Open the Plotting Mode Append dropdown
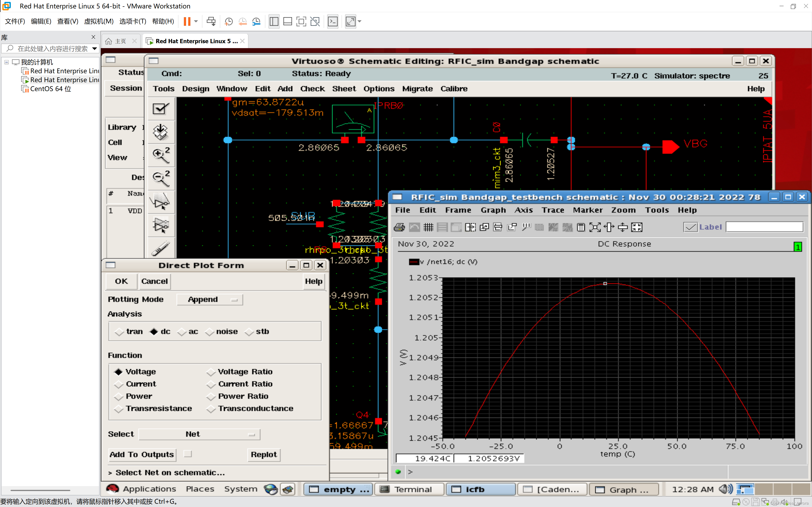812x507 pixels. [209, 300]
